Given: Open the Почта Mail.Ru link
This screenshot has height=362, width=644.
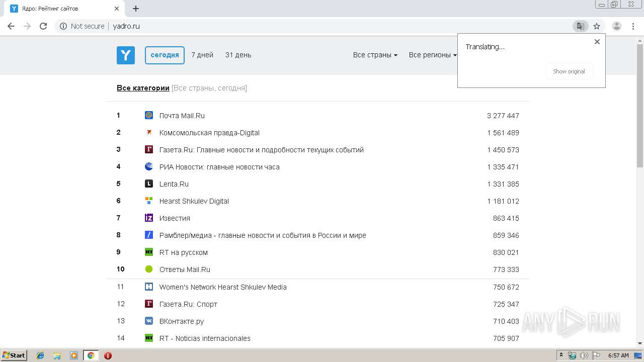Looking at the screenshot, I should coord(182,116).
